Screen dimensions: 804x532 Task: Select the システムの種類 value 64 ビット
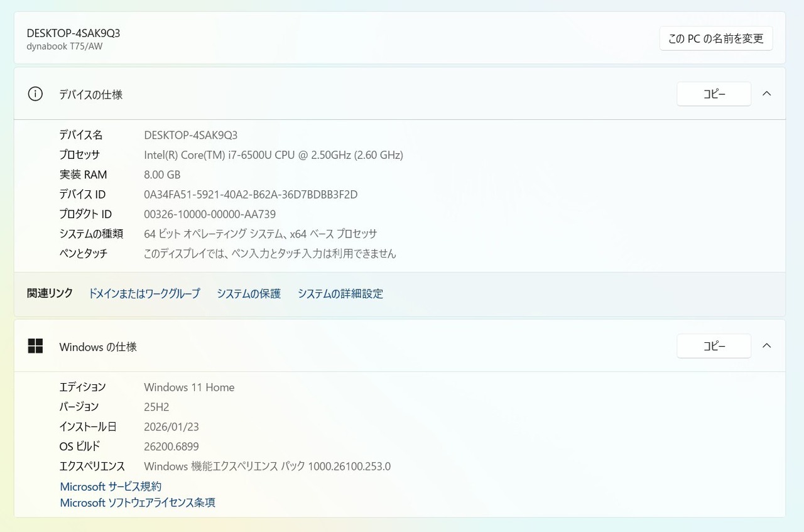[261, 234]
